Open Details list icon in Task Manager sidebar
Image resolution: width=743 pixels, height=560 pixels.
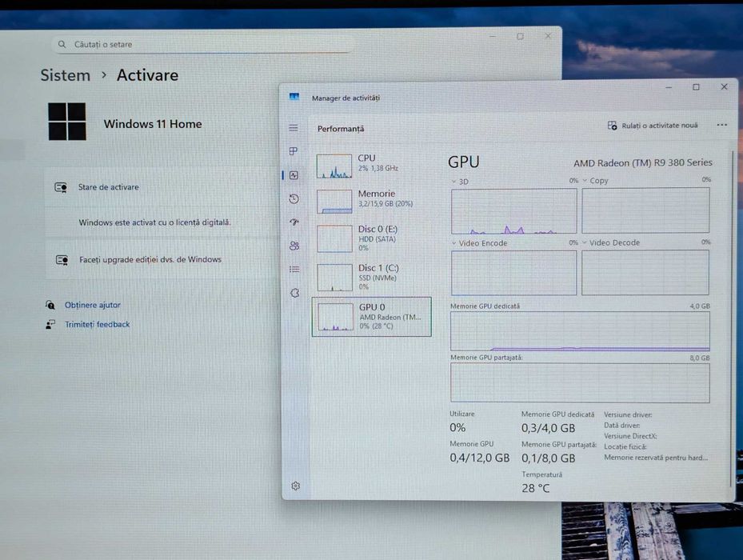pos(294,269)
